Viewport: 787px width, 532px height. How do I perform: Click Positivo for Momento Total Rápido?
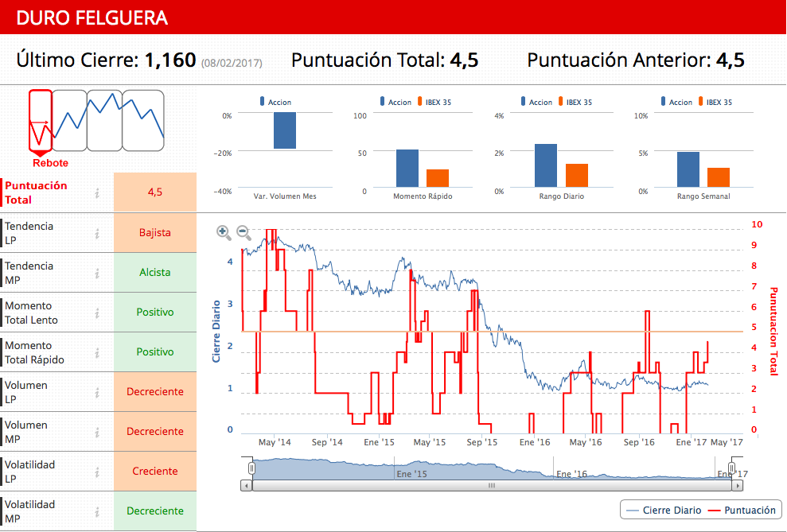[x=155, y=352]
